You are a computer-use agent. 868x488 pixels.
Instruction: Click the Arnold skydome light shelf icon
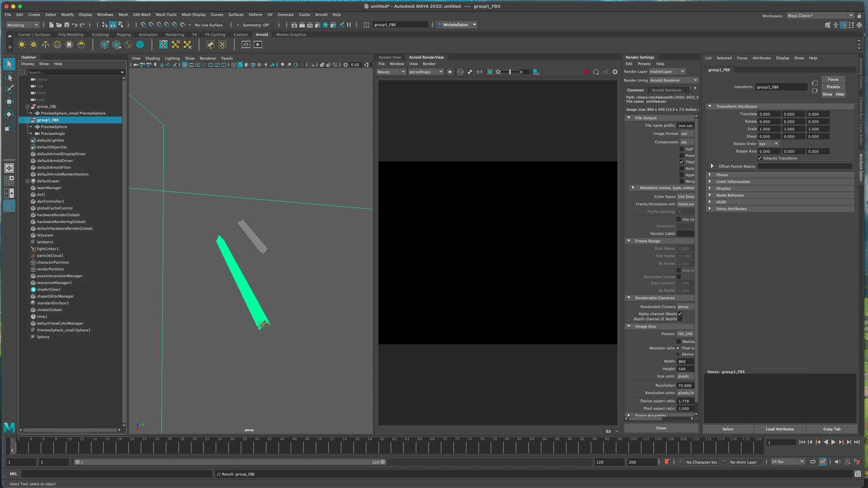tap(57, 45)
